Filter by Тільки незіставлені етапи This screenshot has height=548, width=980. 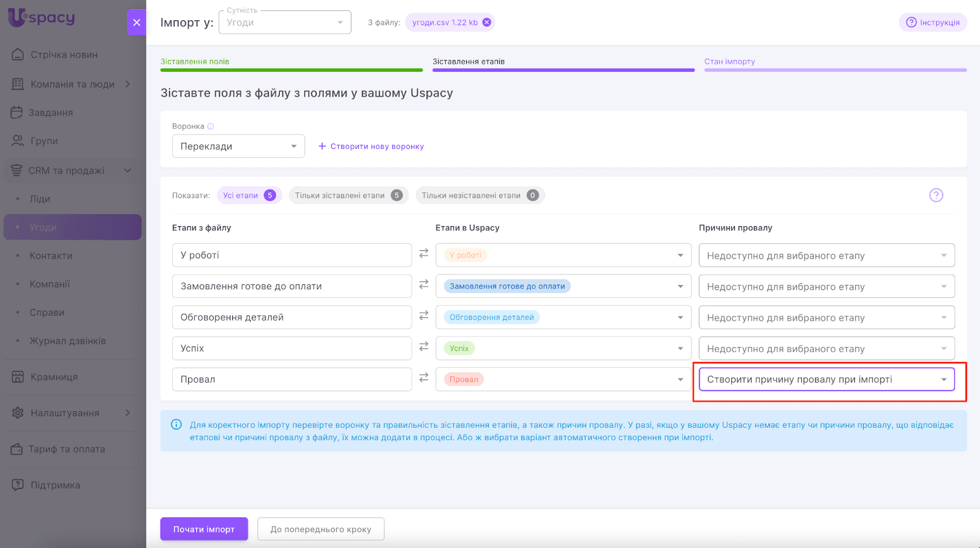tap(479, 196)
